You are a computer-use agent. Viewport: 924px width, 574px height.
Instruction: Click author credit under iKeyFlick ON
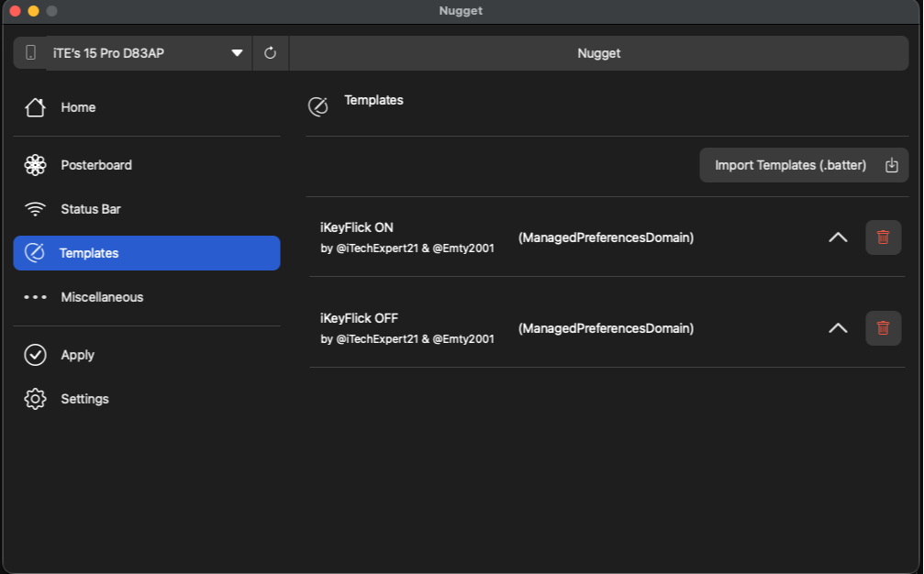tap(407, 248)
